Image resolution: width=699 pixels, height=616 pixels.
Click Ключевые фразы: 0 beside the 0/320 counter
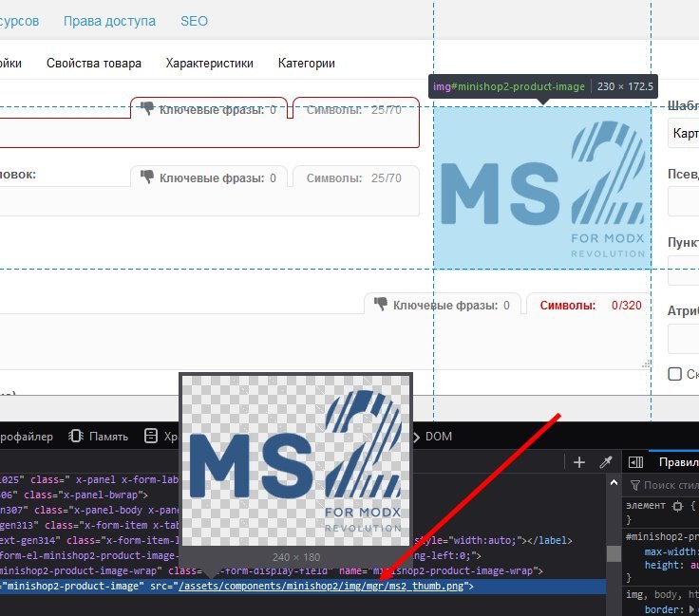(451, 305)
